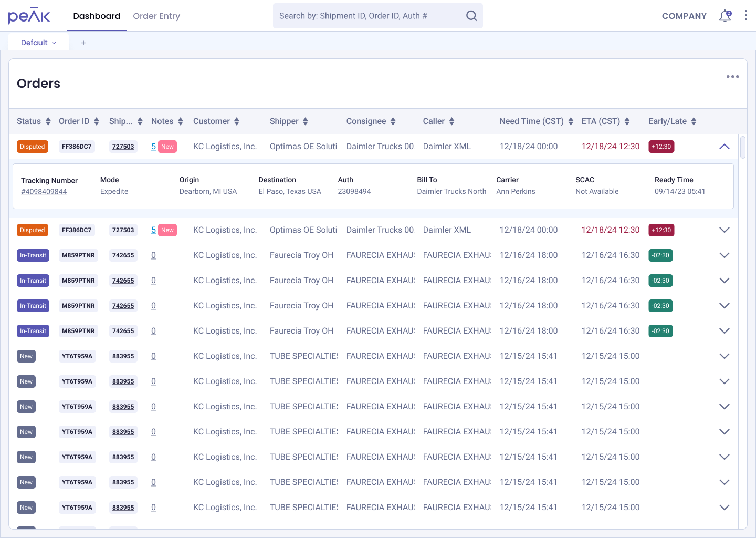Viewport: 756px width, 538px height.
Task: Collapse the expanded FF386DC7 order row
Action: pos(724,147)
